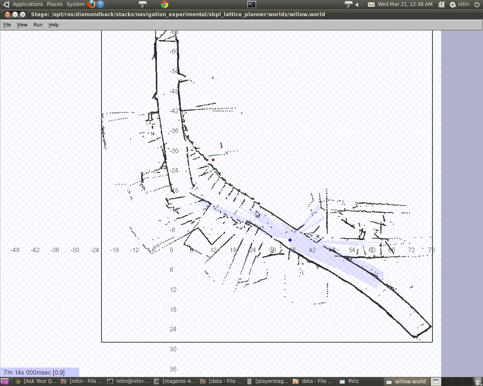The height and width of the screenshot is (386, 483).
Task: Open the Applications menu
Action: click(x=28, y=4)
